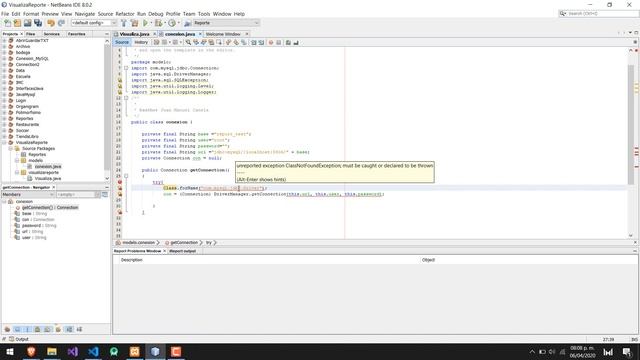Toggle Show Static Members filter in Navigator
The image size is (640, 360).
click(x=27, y=329)
